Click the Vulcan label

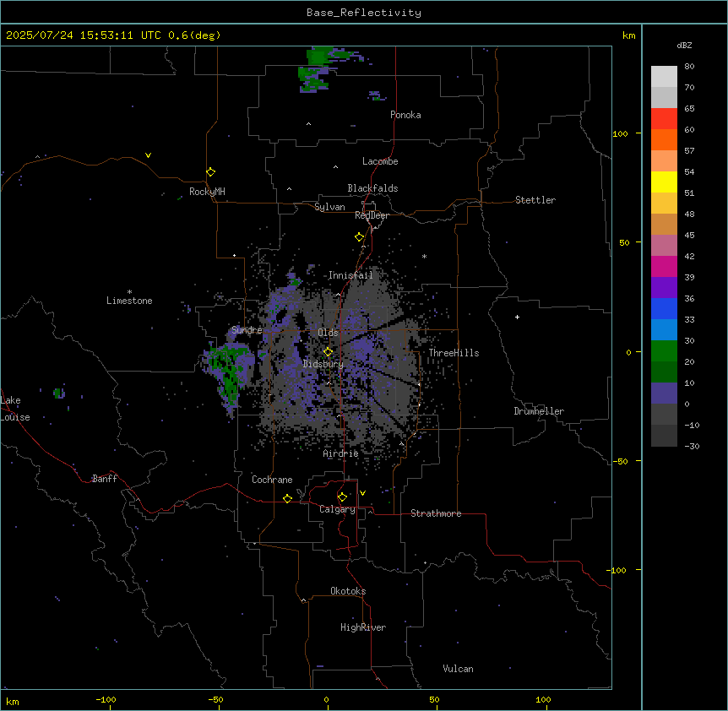coord(458,669)
